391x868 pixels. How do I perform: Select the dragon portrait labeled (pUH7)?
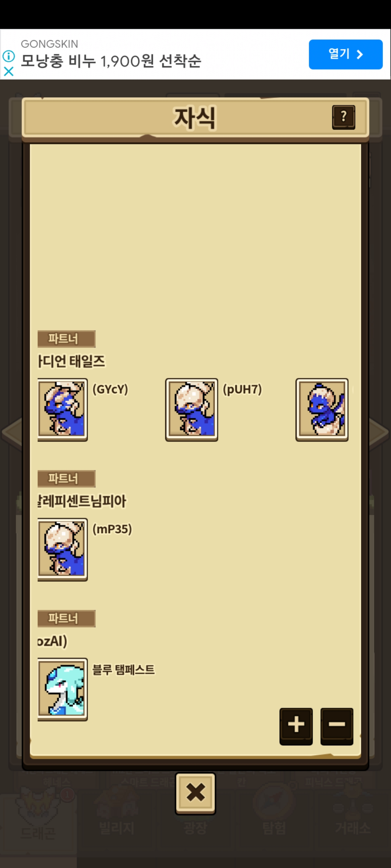tap(192, 410)
